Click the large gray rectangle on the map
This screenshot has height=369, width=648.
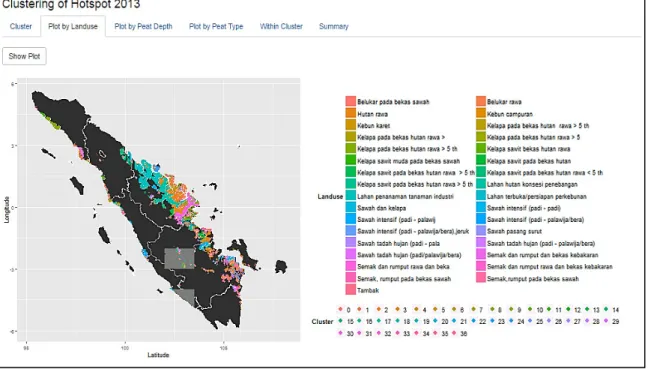click(x=179, y=258)
